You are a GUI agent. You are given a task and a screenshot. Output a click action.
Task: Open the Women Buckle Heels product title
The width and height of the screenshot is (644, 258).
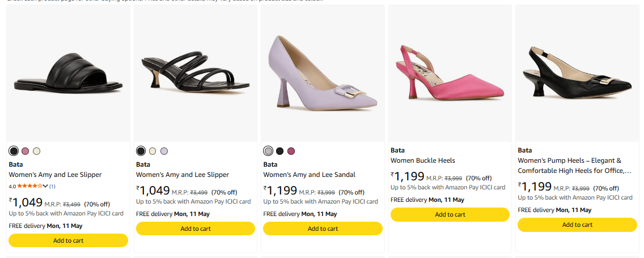pos(423,160)
